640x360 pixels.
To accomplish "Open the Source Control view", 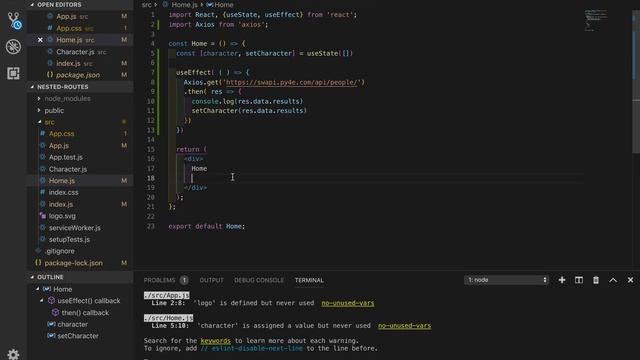I will pyautogui.click(x=14, y=20).
